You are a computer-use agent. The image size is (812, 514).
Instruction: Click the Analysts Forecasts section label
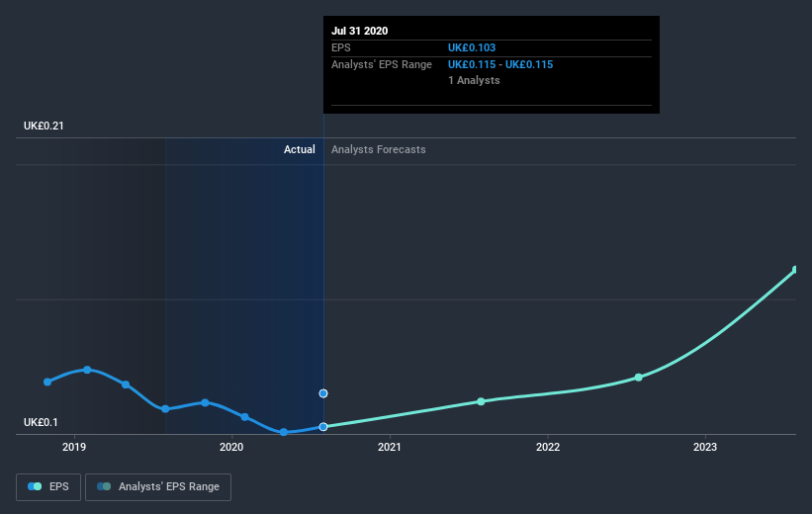click(x=379, y=149)
